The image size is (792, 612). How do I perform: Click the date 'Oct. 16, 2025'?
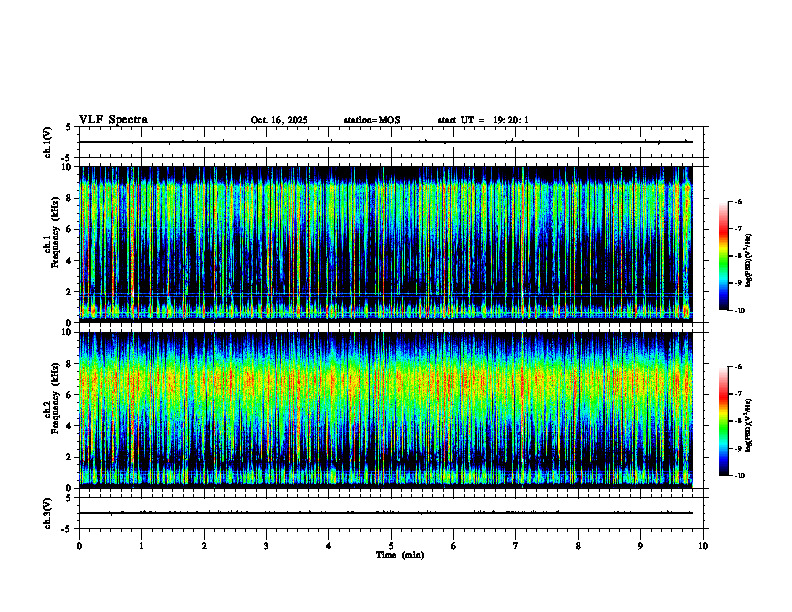tap(279, 120)
